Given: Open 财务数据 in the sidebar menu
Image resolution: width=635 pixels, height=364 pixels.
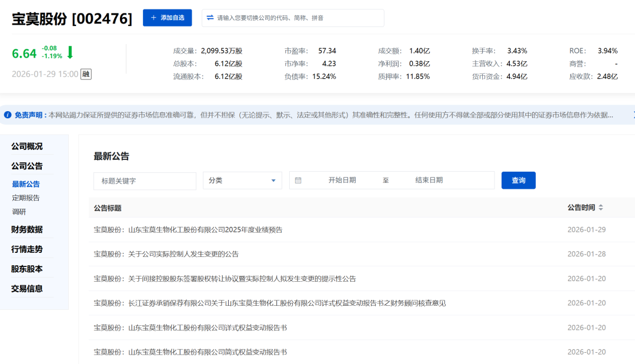Looking at the screenshot, I should point(27,229).
